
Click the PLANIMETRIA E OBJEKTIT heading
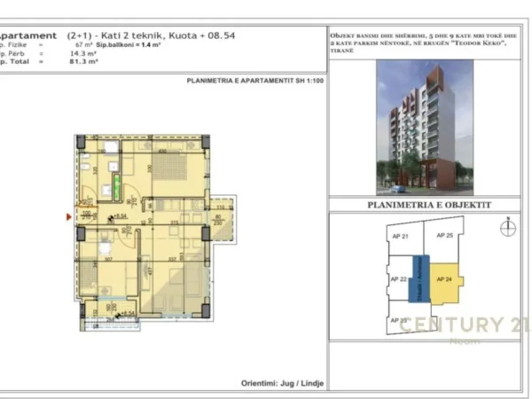click(428, 204)
